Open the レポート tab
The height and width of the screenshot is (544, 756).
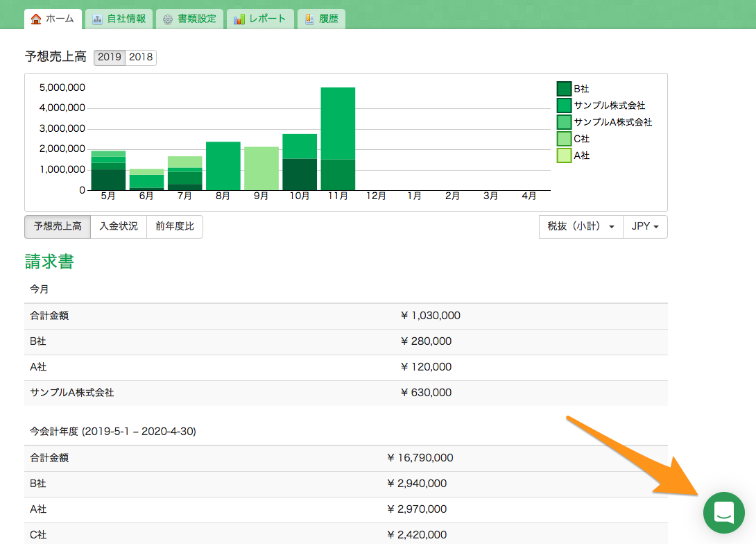point(260,19)
